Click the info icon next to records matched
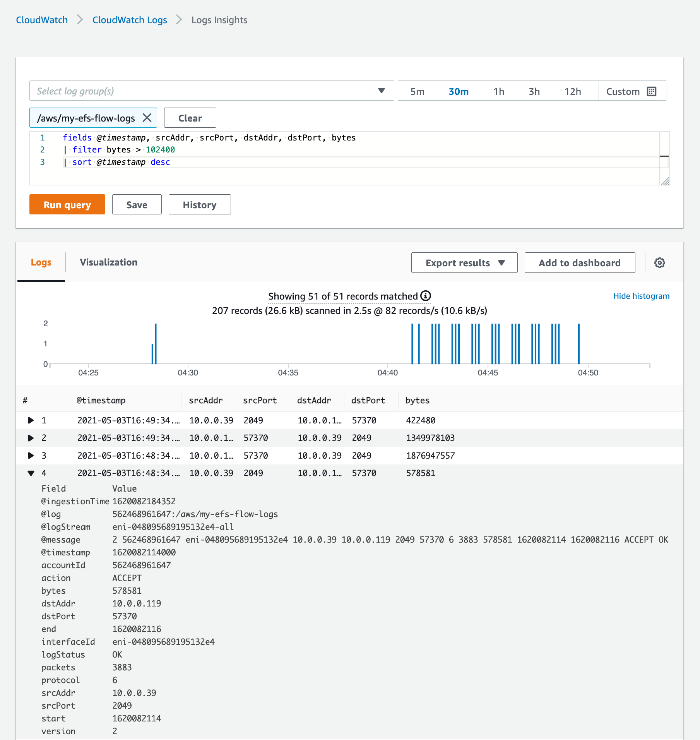This screenshot has height=740, width=700. (426, 296)
